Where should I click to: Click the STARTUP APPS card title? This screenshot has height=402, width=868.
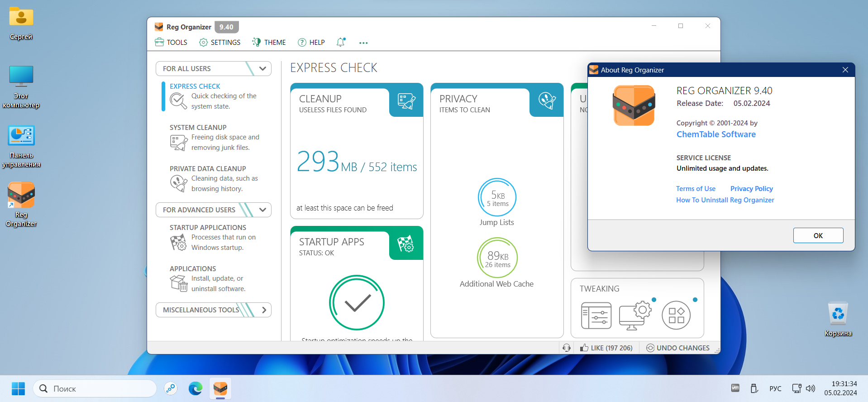332,242
